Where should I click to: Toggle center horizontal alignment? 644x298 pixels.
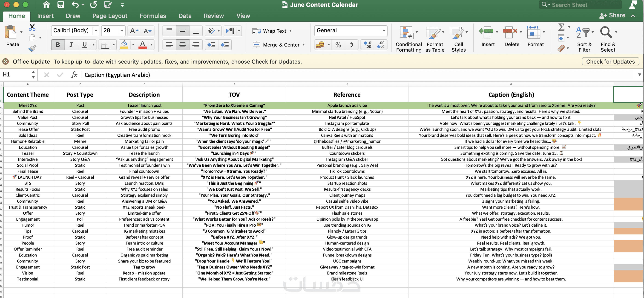pos(182,45)
